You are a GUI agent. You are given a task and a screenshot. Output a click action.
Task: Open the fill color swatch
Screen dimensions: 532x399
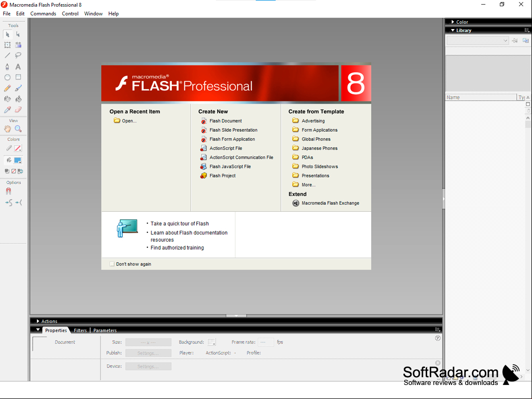(18, 160)
